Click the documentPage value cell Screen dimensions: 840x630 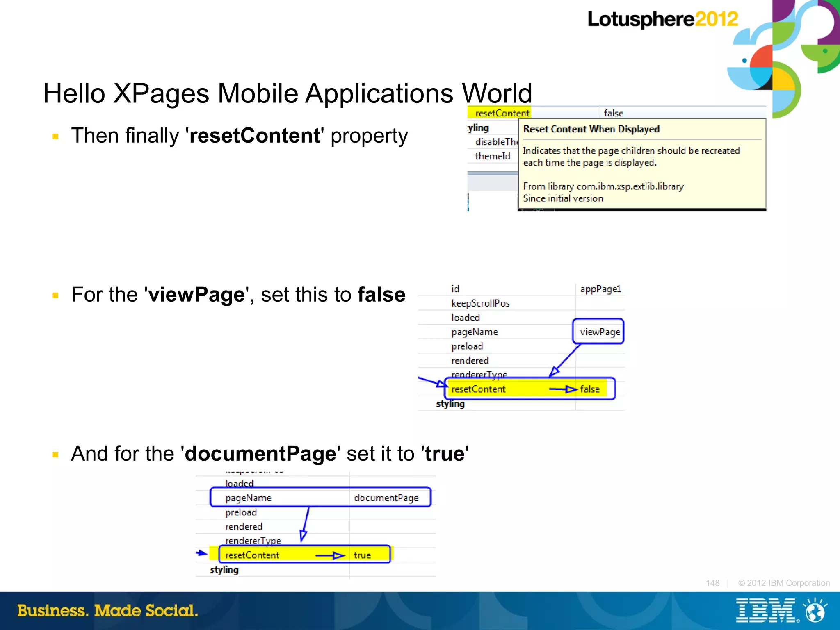(x=386, y=498)
